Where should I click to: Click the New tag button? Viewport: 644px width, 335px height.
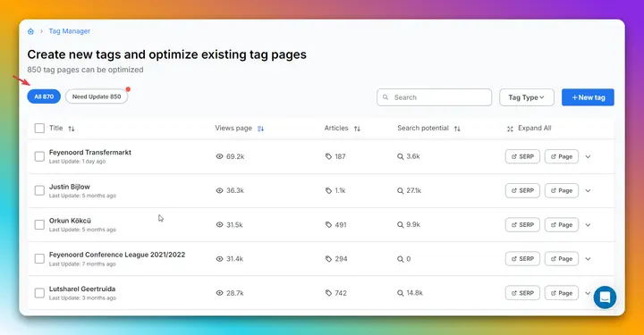(588, 97)
